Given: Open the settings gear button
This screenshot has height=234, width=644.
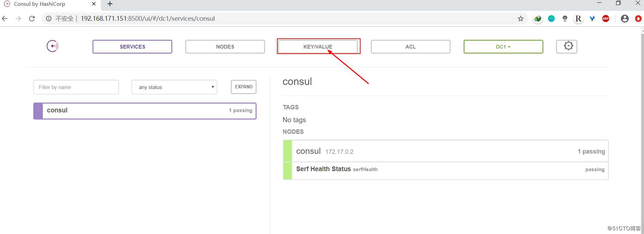Looking at the screenshot, I should (567, 47).
